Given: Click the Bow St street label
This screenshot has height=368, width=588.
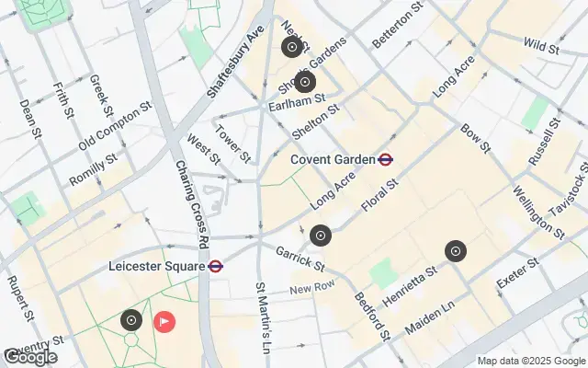Looking at the screenshot, I should [x=476, y=139].
